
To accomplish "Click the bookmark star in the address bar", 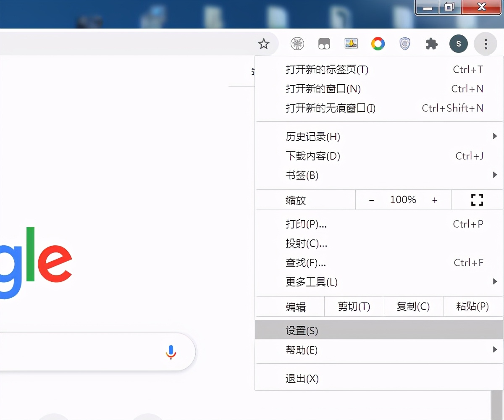I will [x=264, y=43].
